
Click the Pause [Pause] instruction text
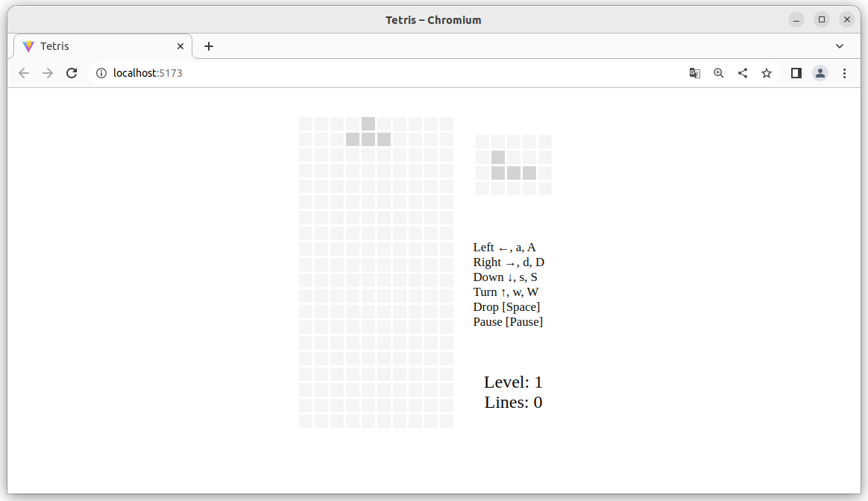508,322
